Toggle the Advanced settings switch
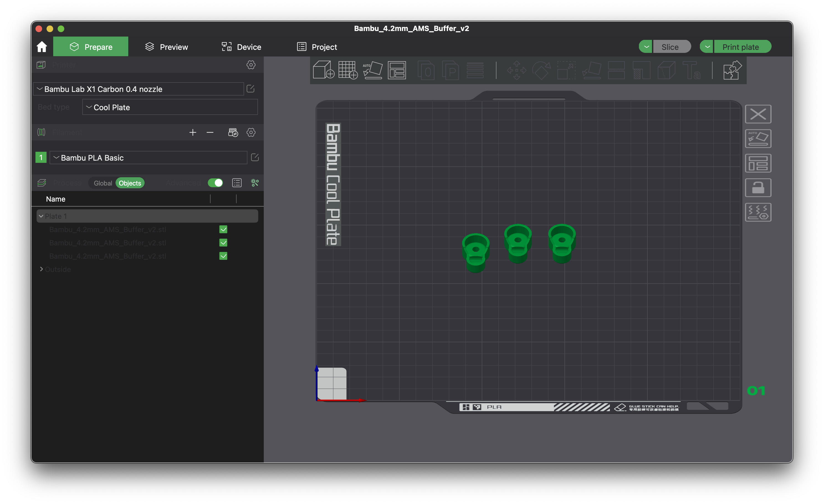824x504 pixels. coord(215,183)
